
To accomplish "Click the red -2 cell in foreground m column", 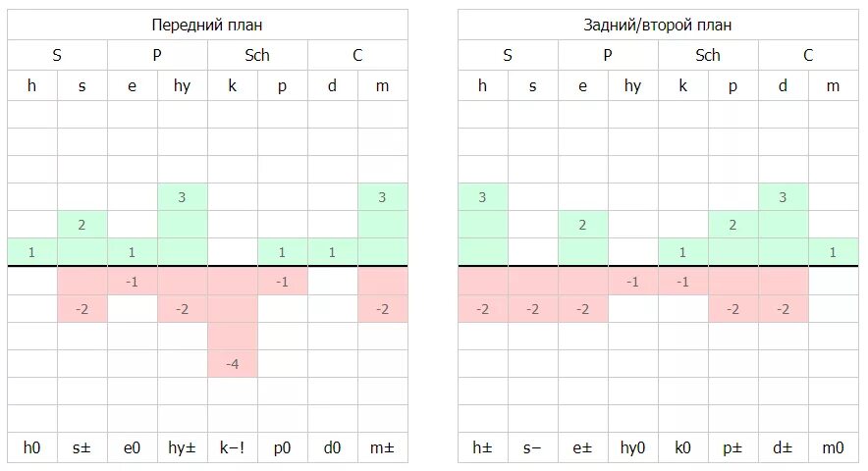I will (383, 309).
